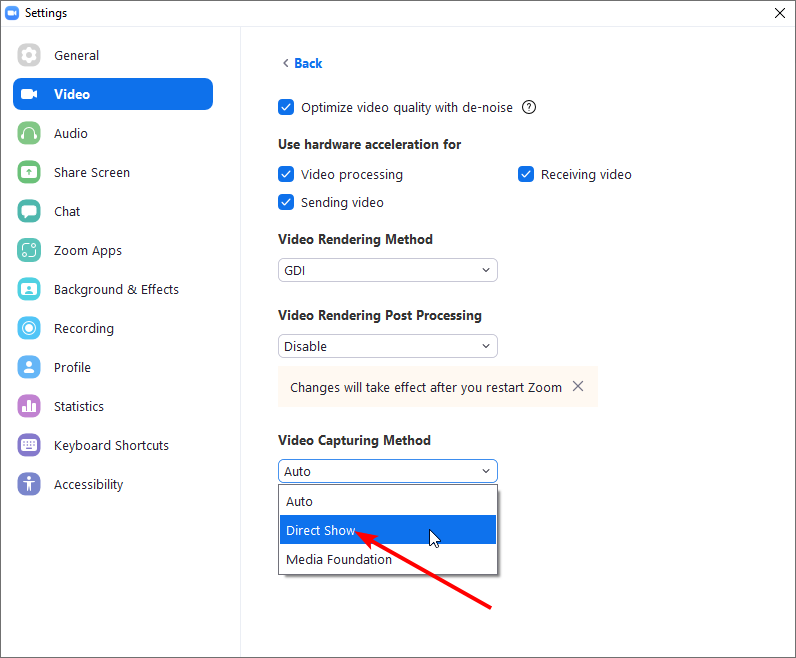Open Background & Effects settings
Image resolution: width=796 pixels, height=658 pixels.
[113, 289]
